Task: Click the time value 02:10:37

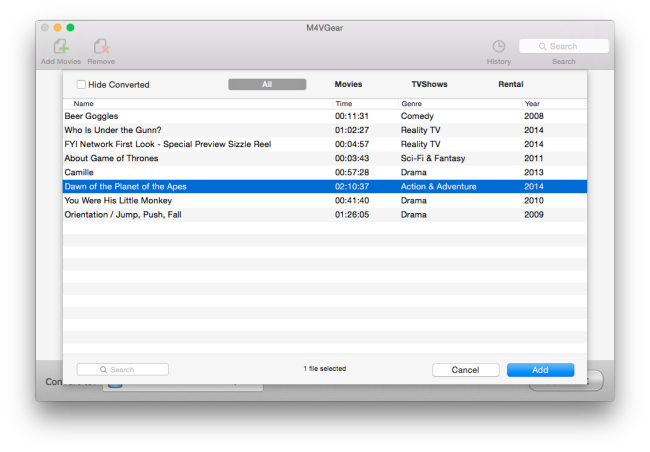Action: 352,187
